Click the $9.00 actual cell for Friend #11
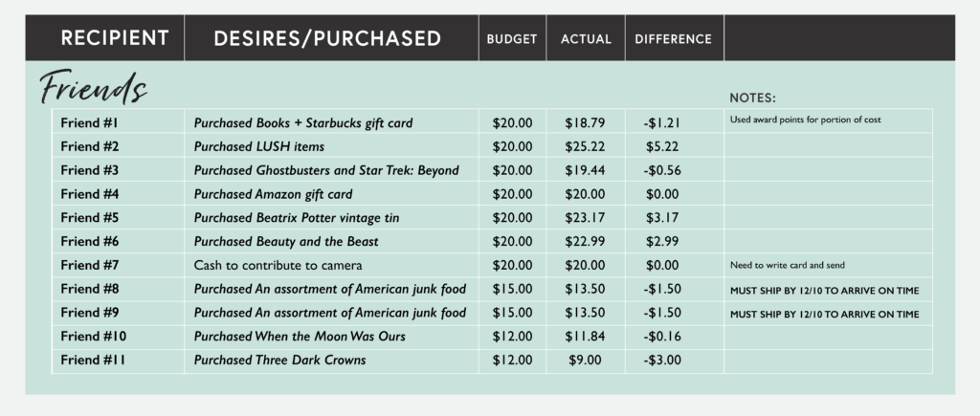 coord(586,360)
